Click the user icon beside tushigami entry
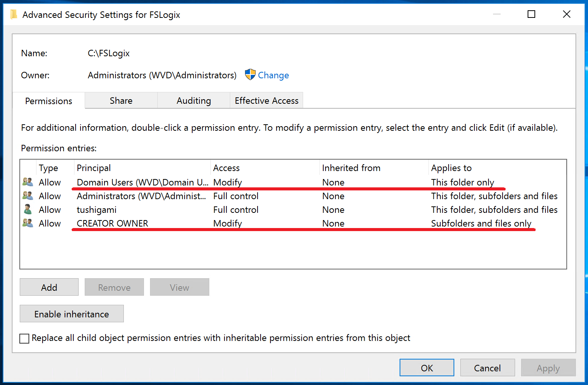 [x=27, y=209]
